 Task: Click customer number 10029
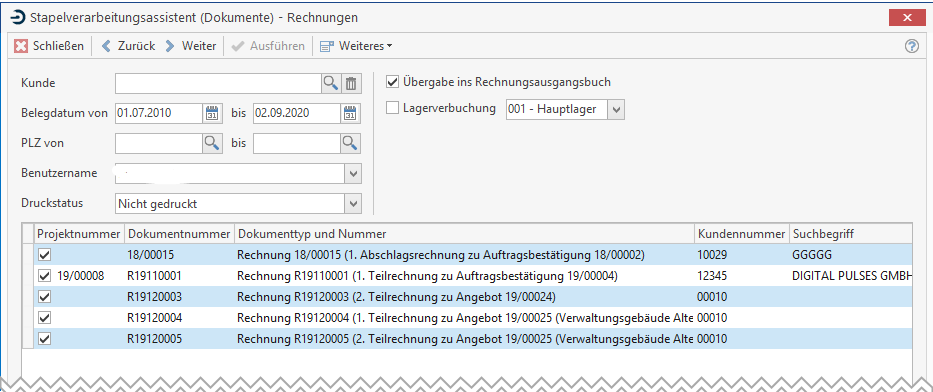coord(711,255)
